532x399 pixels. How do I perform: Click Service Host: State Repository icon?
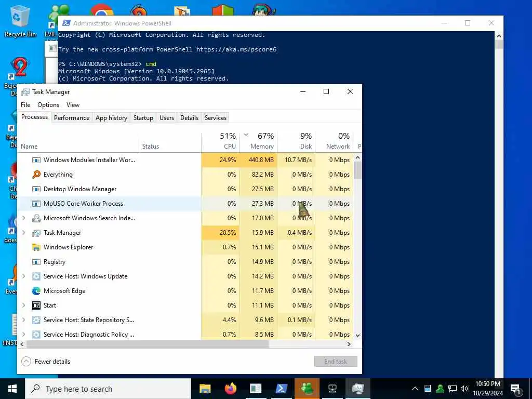tap(36, 320)
